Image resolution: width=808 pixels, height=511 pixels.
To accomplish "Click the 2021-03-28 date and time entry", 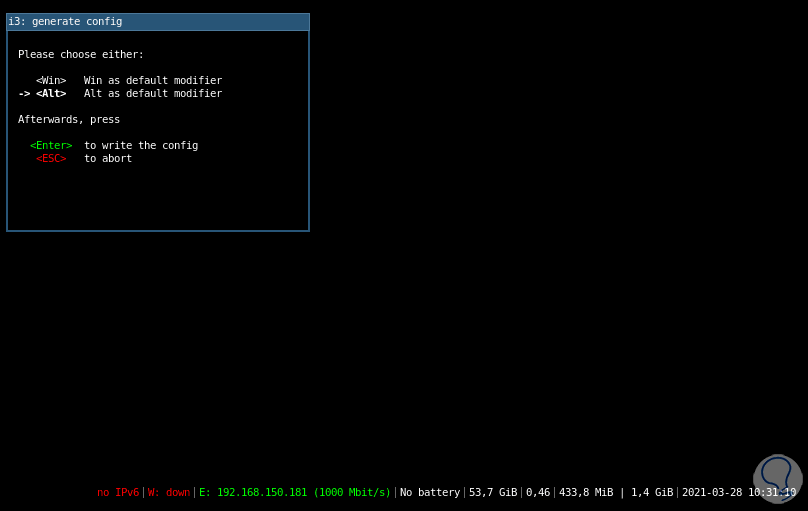I will (739, 492).
